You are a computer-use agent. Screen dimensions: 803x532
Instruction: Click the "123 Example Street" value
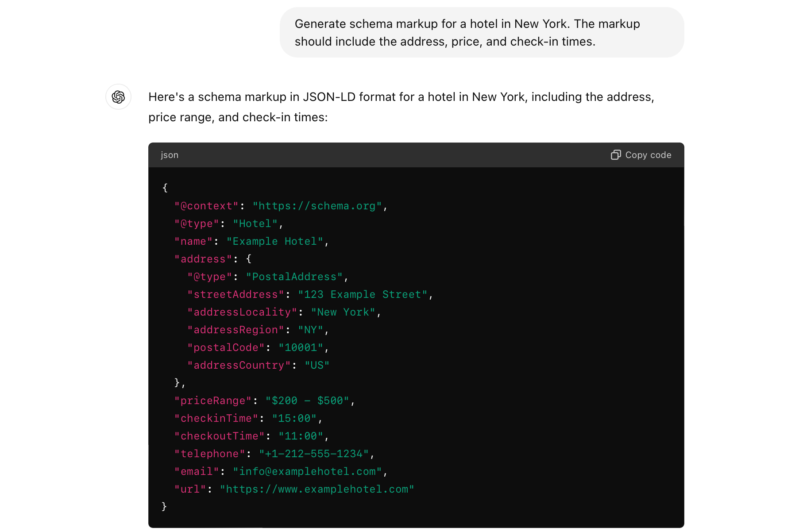[363, 295]
